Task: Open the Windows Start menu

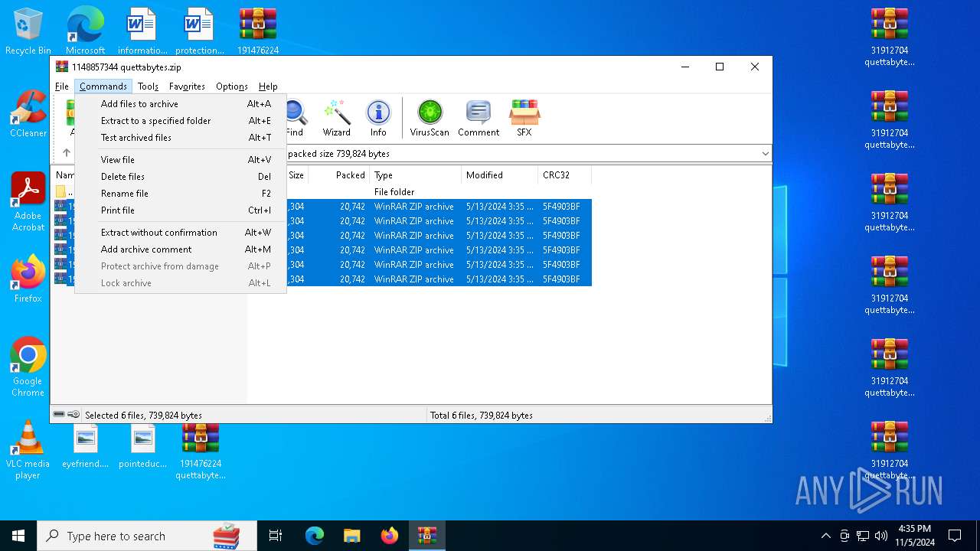Action: click(18, 536)
